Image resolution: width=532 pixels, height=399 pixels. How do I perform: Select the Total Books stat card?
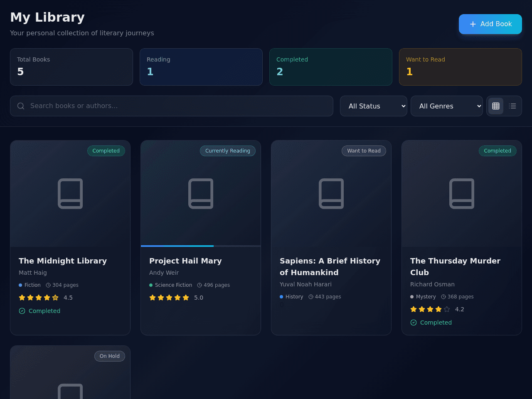pos(71,67)
